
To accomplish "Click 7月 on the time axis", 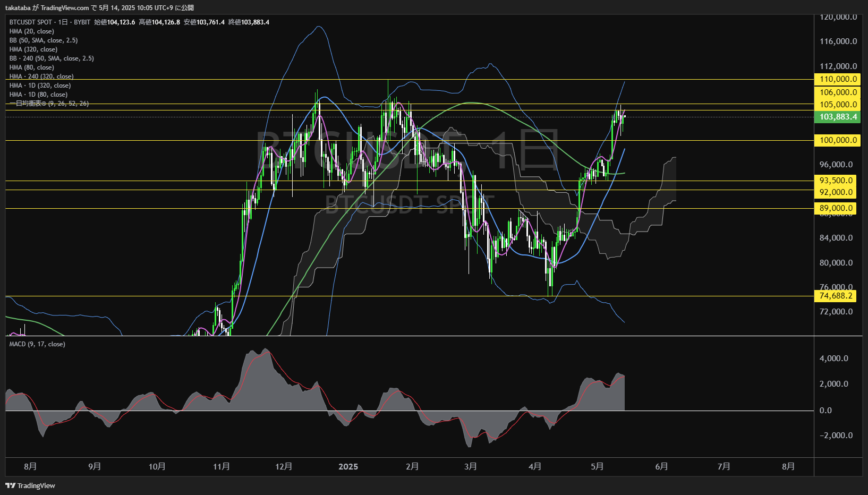I will [x=724, y=466].
